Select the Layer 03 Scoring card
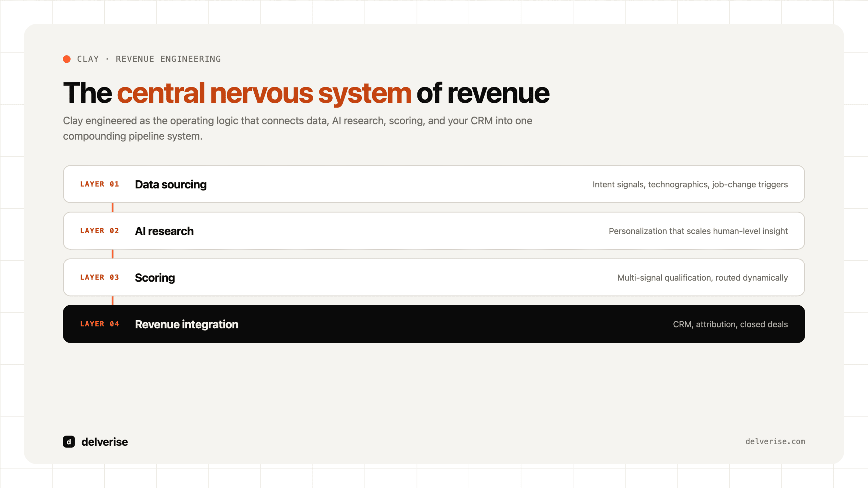 point(434,278)
